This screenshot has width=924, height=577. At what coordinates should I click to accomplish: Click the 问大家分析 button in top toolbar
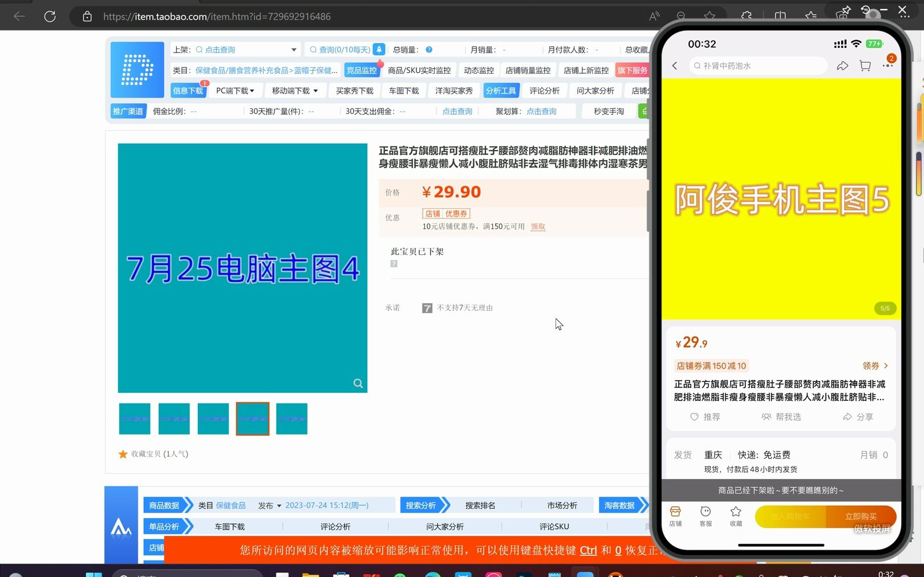tap(595, 91)
